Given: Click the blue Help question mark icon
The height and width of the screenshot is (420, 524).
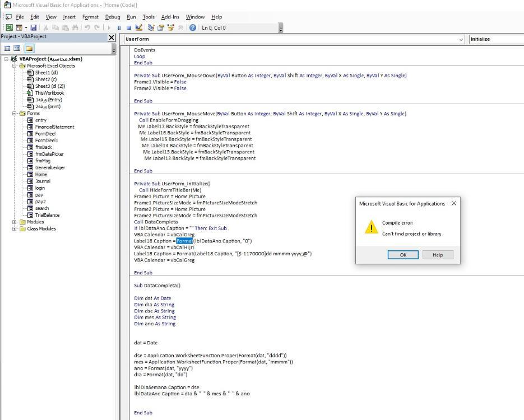Looking at the screenshot, I should (x=192, y=27).
